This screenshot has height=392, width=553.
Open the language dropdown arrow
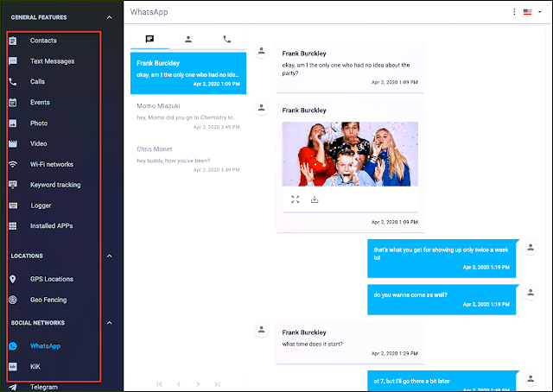coord(539,12)
